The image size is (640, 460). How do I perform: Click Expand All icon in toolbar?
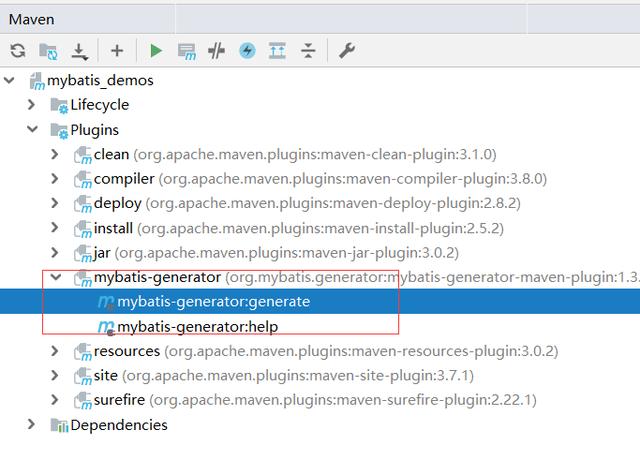coord(278,51)
